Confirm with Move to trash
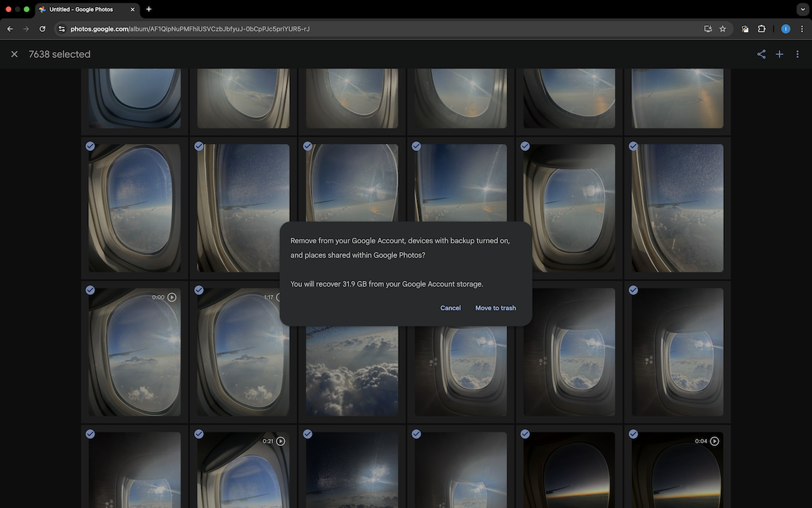Screen dimensions: 812x508 495,308
